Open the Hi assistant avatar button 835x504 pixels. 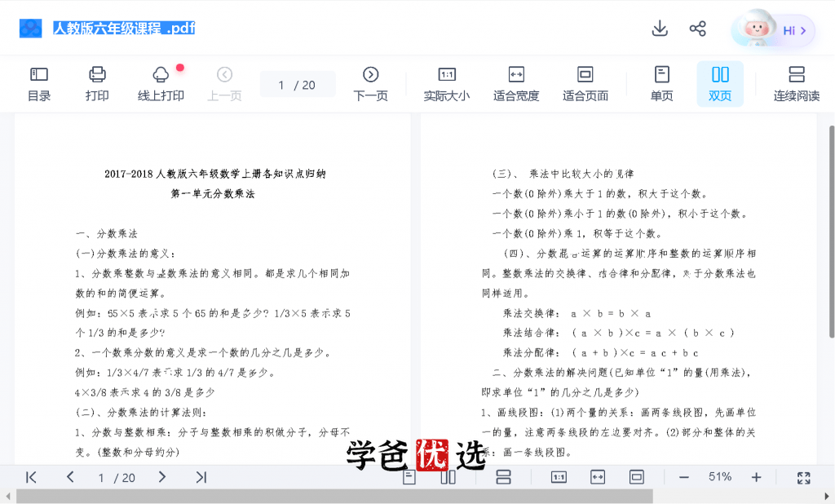coord(773,29)
